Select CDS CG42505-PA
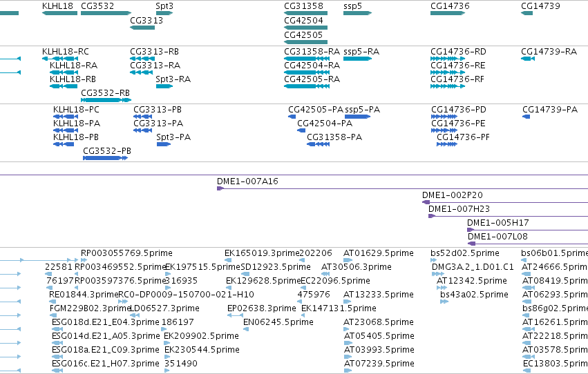588x374 pixels. click(292, 117)
